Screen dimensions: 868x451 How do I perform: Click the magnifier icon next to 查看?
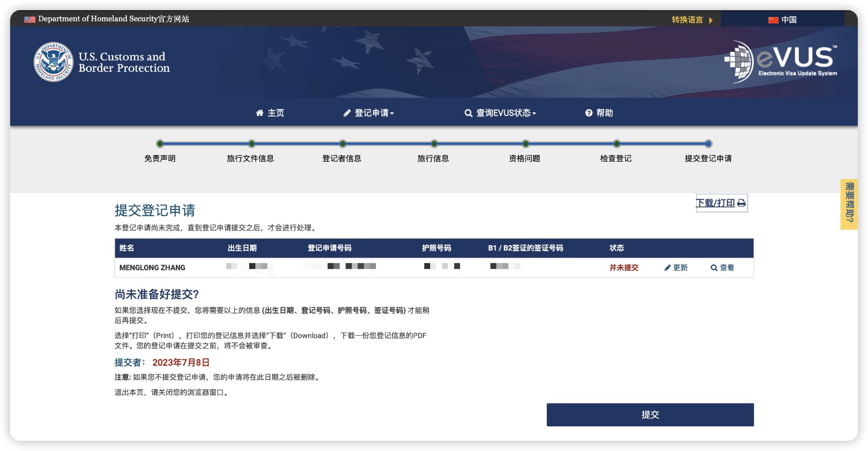(714, 267)
